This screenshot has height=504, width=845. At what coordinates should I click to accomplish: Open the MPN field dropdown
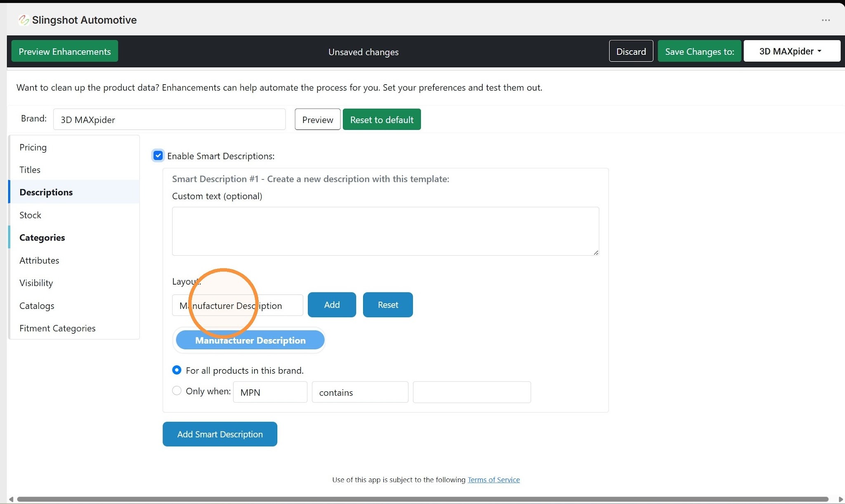(x=270, y=392)
